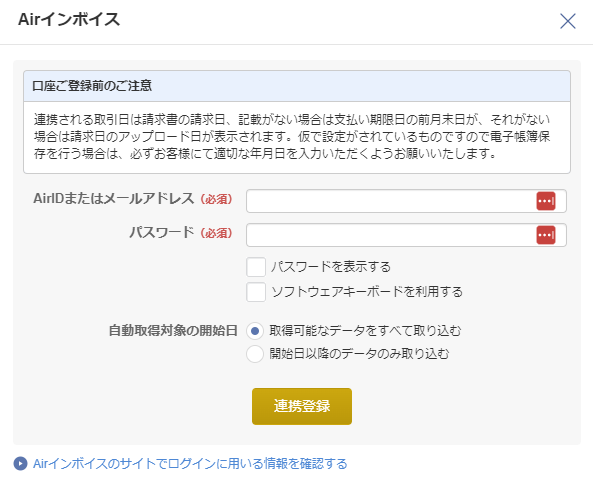Image resolution: width=593 pixels, height=485 pixels.
Task: Click the パスワード (必須) field label
Action: coord(181,233)
